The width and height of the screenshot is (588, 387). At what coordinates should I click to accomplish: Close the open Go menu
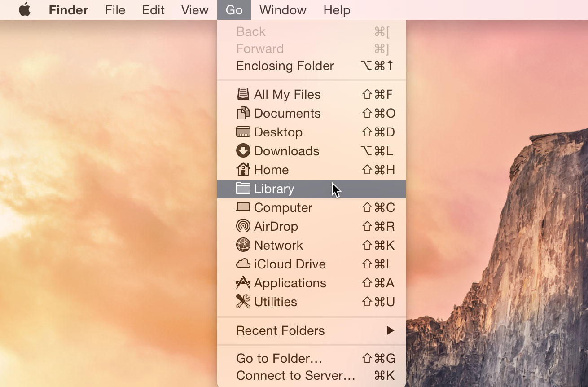[x=234, y=10]
